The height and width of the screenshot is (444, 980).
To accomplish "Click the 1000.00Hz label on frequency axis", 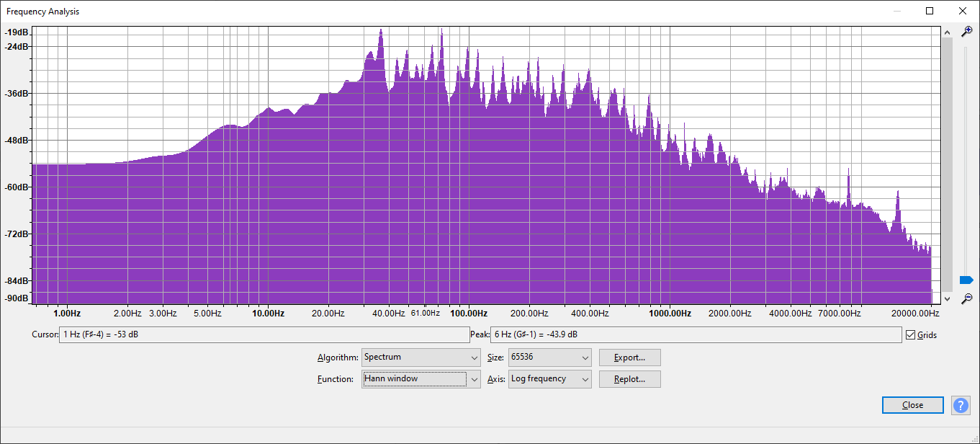I will [670, 314].
